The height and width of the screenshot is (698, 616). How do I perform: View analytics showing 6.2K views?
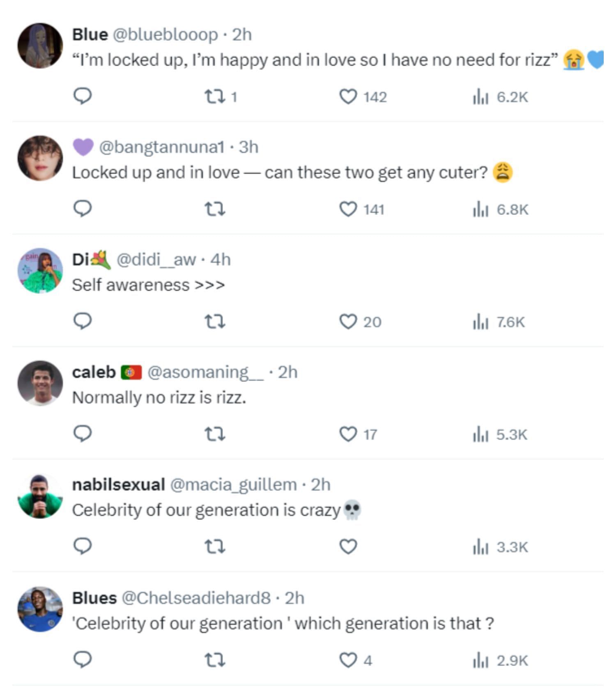(500, 97)
